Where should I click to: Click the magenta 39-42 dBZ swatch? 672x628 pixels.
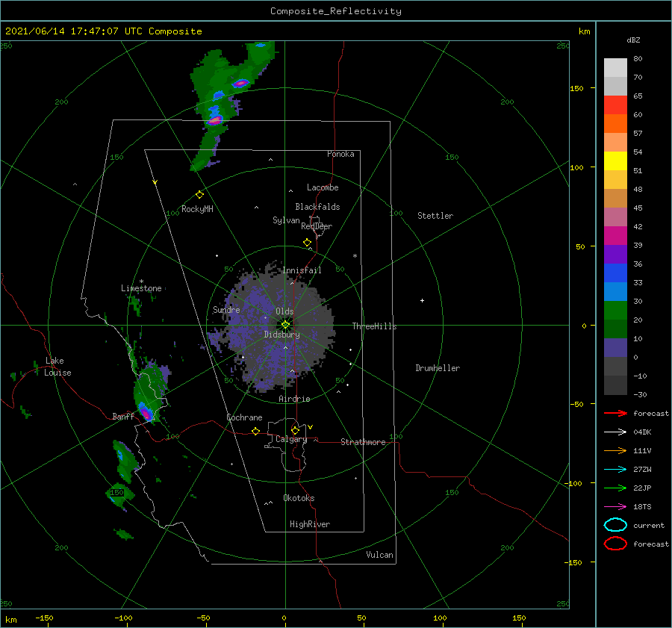pyautogui.click(x=615, y=236)
